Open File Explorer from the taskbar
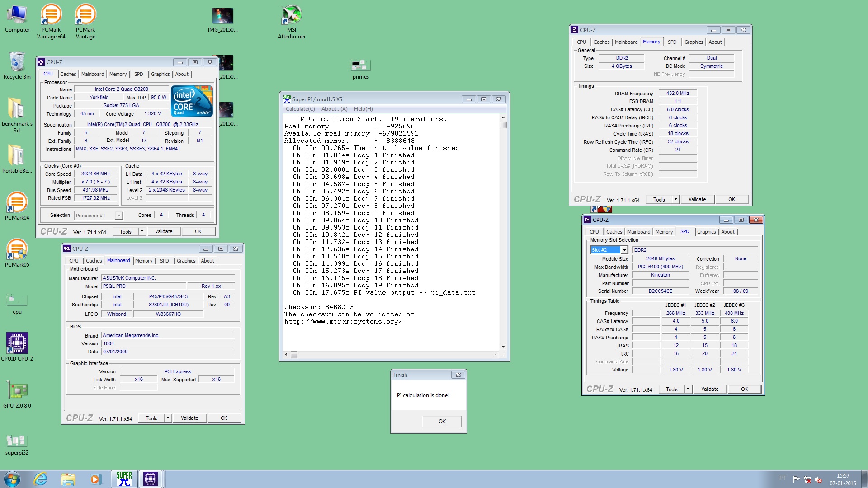 point(68,479)
